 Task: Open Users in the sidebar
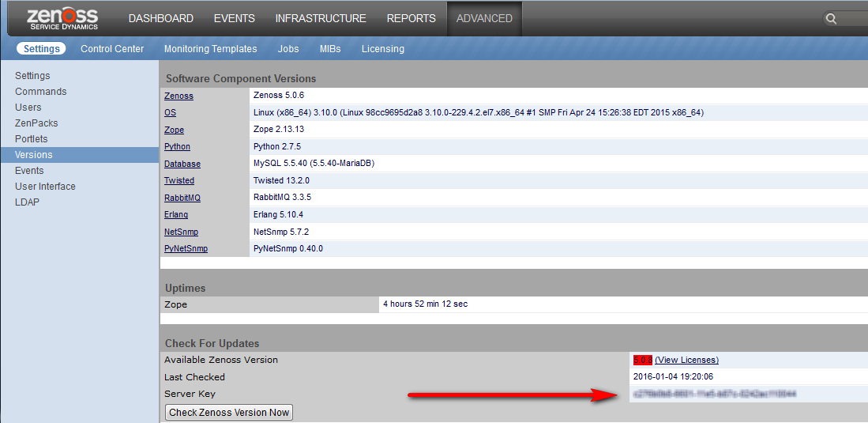28,108
